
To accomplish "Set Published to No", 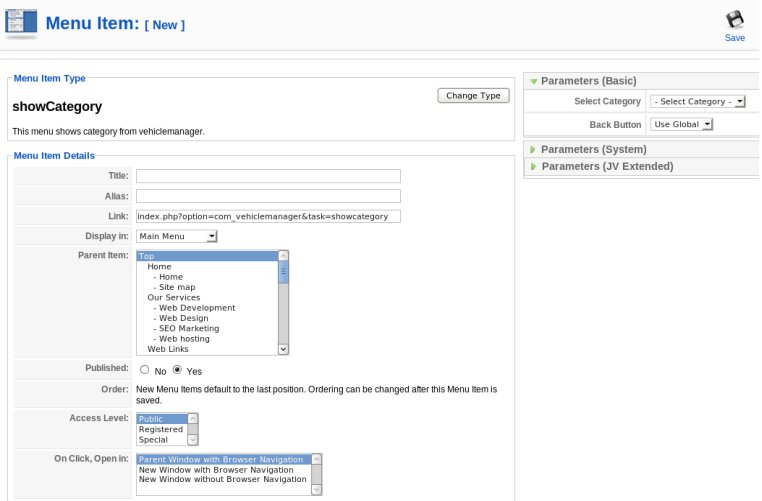I will 144,370.
